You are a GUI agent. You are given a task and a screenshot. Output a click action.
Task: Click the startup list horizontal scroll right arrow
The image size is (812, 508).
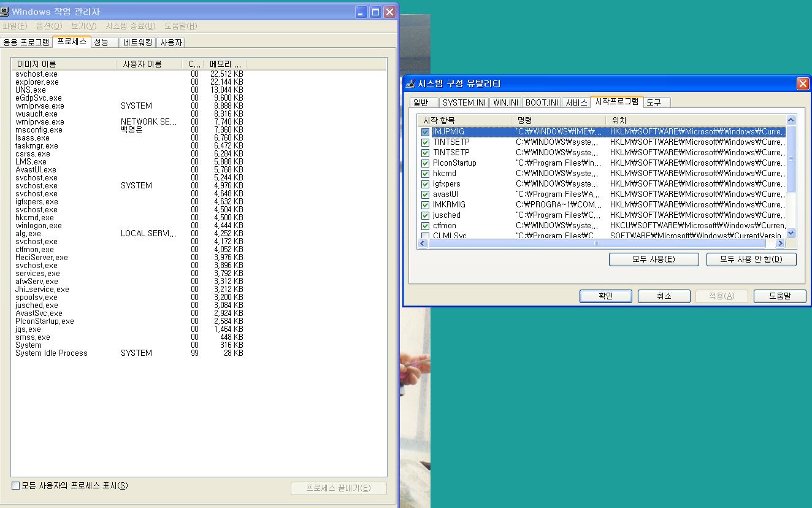click(x=780, y=244)
